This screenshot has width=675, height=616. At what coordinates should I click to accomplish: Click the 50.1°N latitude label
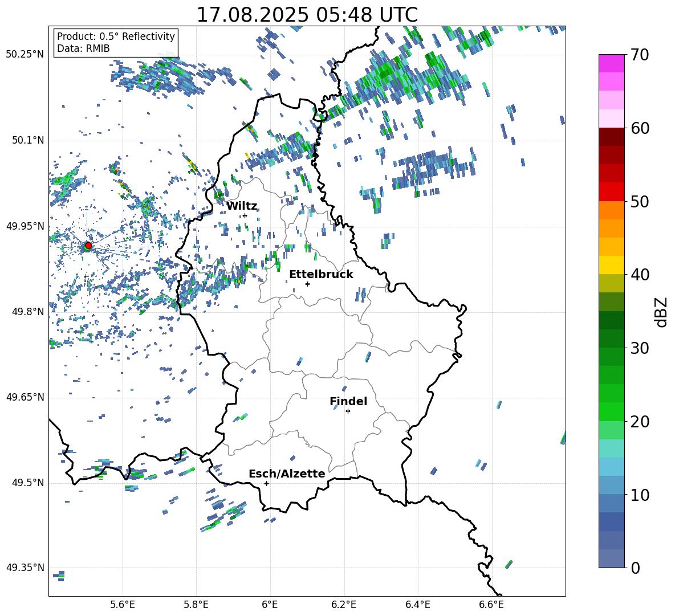pyautogui.click(x=27, y=141)
